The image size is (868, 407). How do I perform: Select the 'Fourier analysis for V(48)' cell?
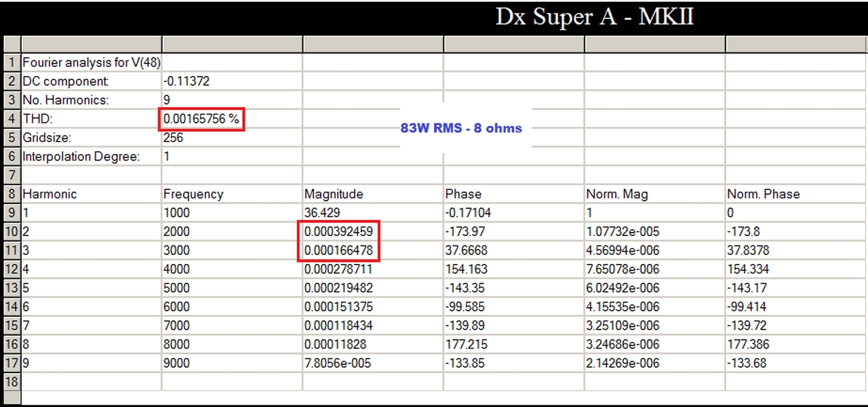click(92, 62)
